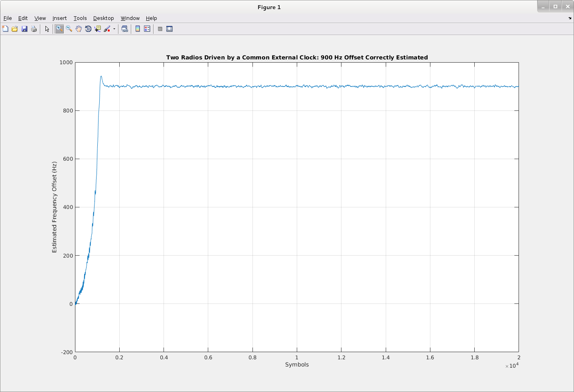Screen dimensions: 574x392
Task: Open file using folder toolbar icon
Action: tap(15, 29)
